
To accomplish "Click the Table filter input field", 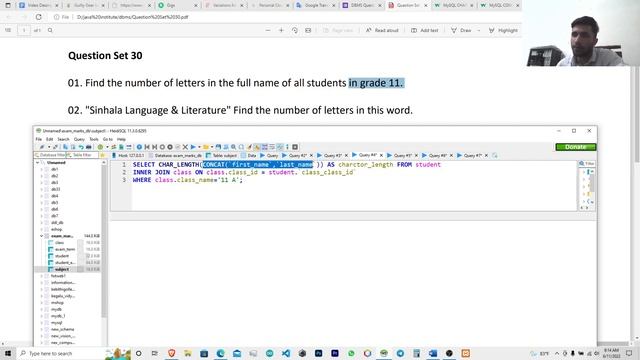I will pos(82,155).
